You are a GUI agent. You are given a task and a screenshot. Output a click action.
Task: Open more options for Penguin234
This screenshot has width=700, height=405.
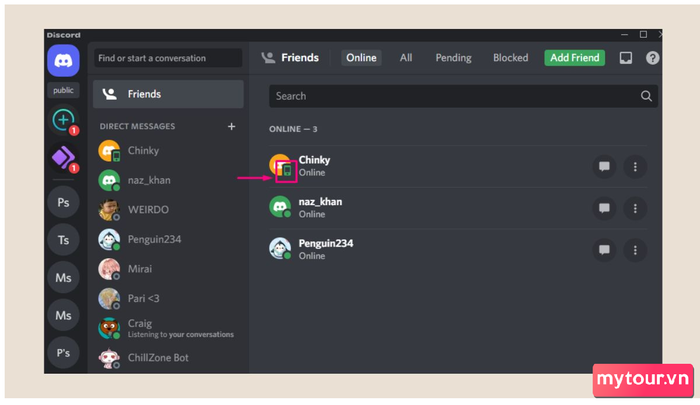click(635, 250)
